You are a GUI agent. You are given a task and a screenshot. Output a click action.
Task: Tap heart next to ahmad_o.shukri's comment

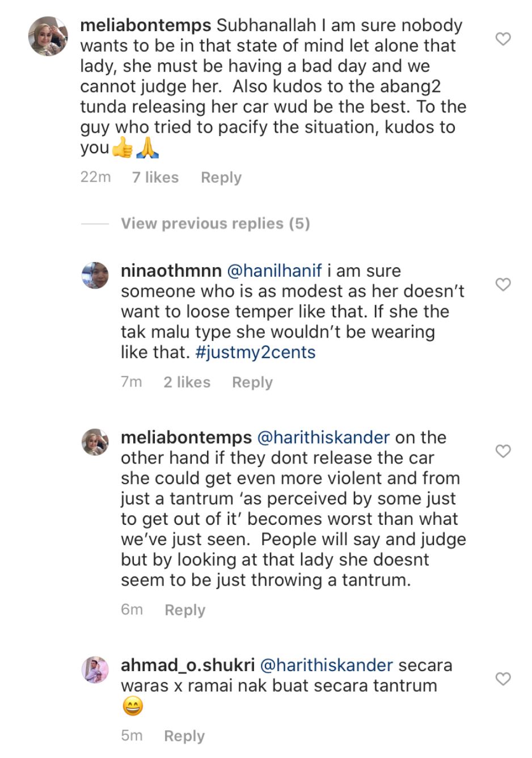(503, 679)
